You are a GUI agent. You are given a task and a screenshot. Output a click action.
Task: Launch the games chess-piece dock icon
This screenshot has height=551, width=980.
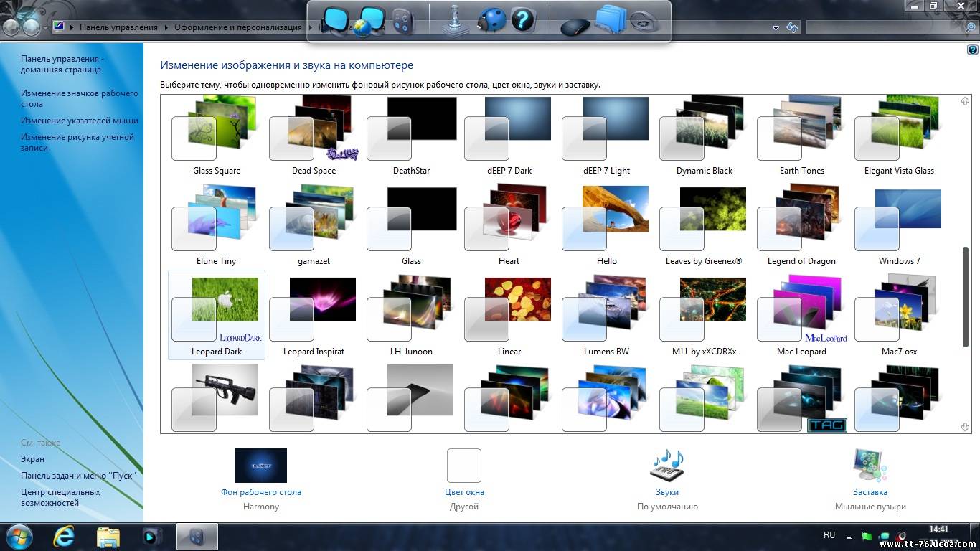[x=456, y=20]
